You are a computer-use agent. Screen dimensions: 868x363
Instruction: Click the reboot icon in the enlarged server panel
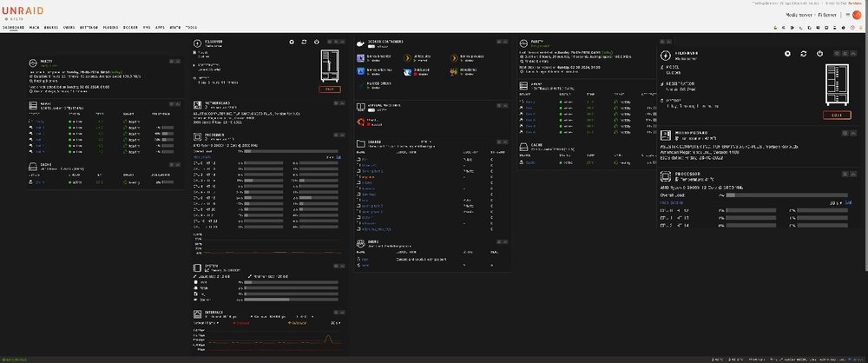click(803, 54)
